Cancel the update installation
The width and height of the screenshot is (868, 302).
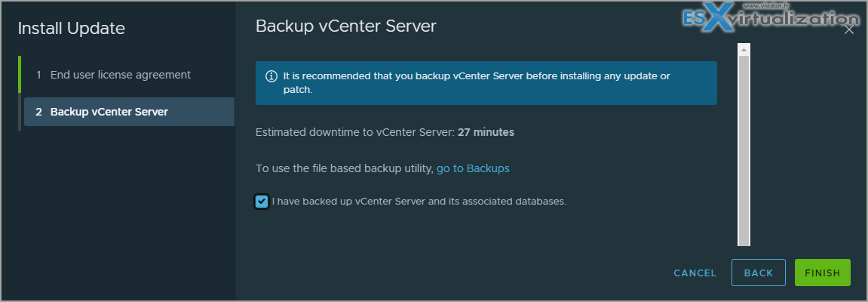pyautogui.click(x=695, y=273)
